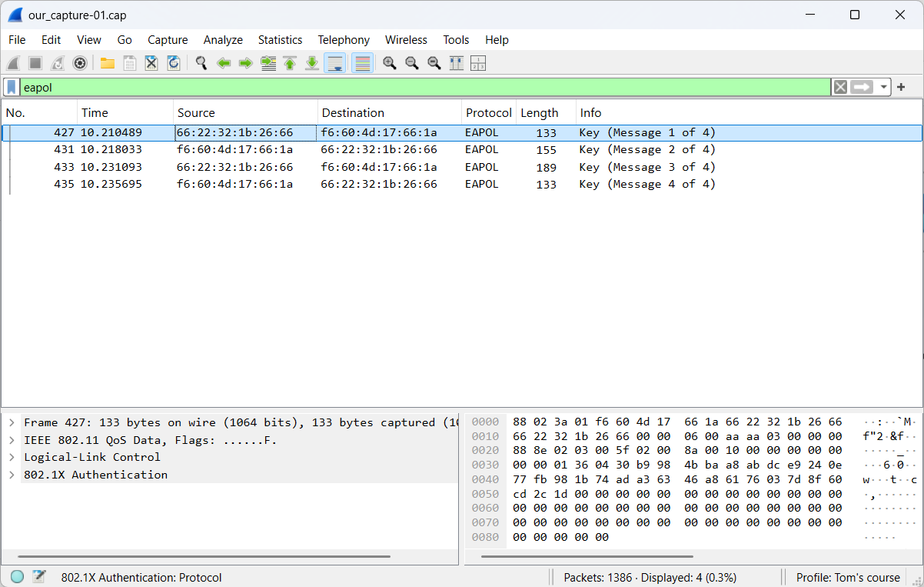
Task: Toggle packet coloring rules button
Action: coord(363,63)
